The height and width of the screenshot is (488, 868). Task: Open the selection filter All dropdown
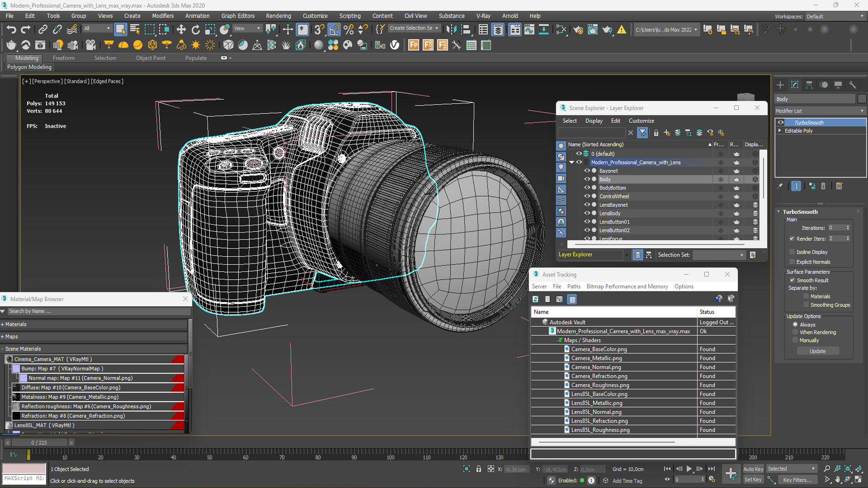pyautogui.click(x=97, y=28)
